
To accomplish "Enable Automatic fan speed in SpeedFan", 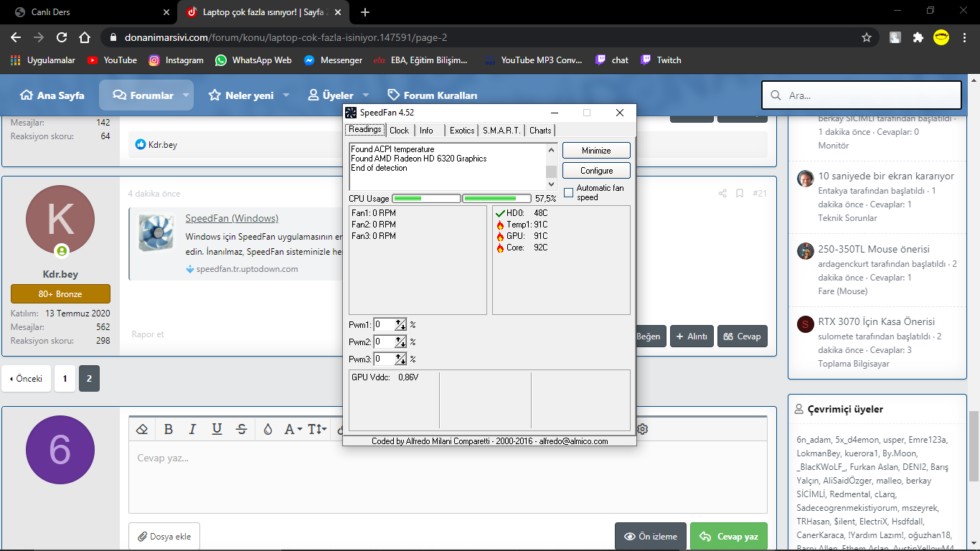I will (x=569, y=192).
